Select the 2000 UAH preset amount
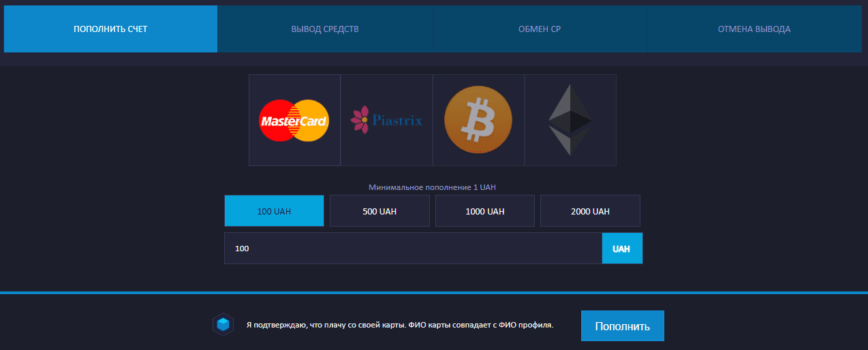 (x=590, y=211)
